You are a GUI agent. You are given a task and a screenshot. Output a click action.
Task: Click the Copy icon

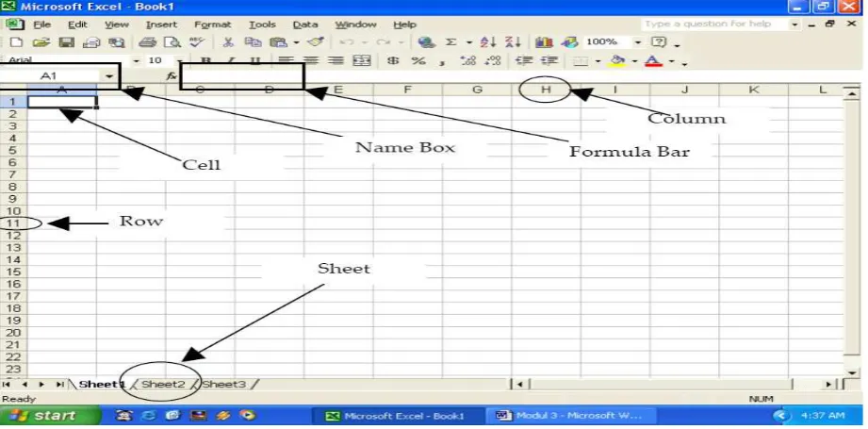[253, 42]
